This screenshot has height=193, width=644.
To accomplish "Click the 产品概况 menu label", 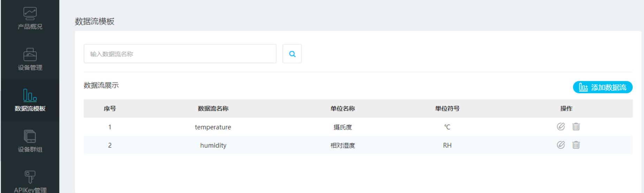I will (30, 27).
